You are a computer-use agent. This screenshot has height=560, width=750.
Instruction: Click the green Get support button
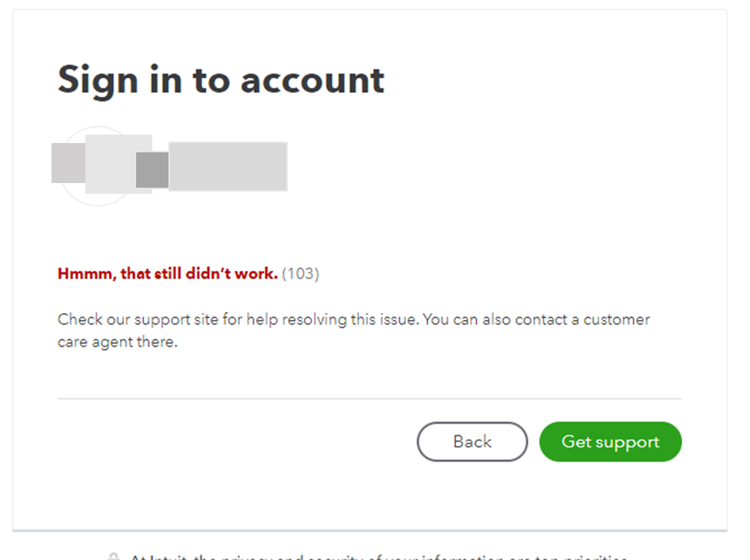[610, 442]
